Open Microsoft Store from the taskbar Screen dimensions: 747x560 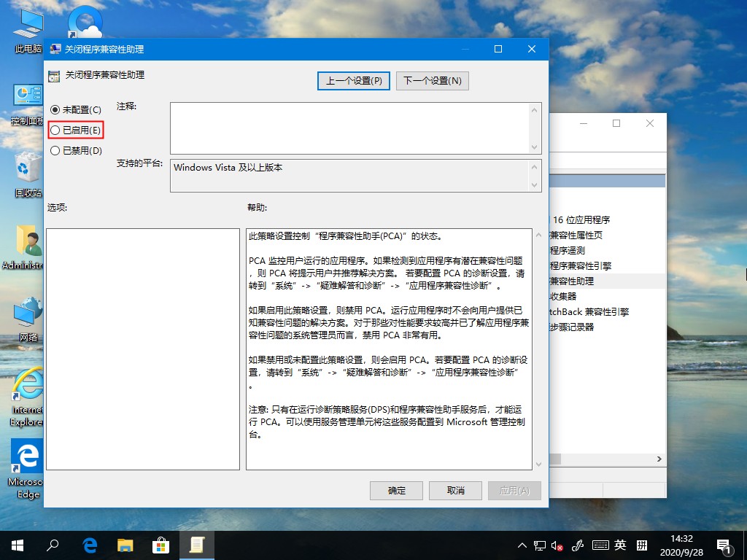click(x=160, y=545)
